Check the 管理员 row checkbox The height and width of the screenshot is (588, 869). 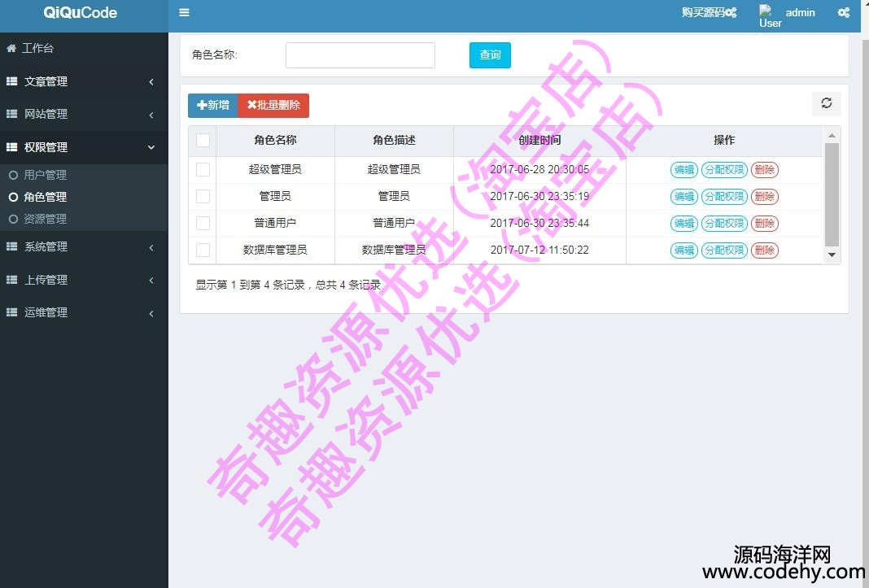coord(203,196)
